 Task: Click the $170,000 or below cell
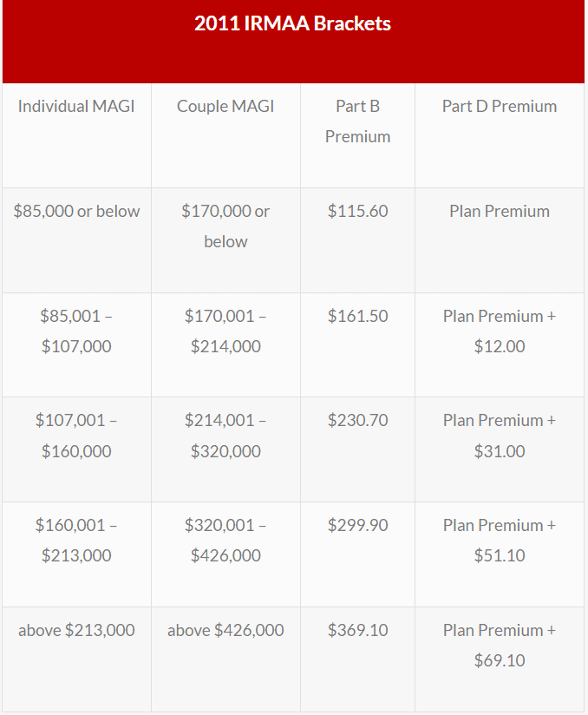(225, 226)
